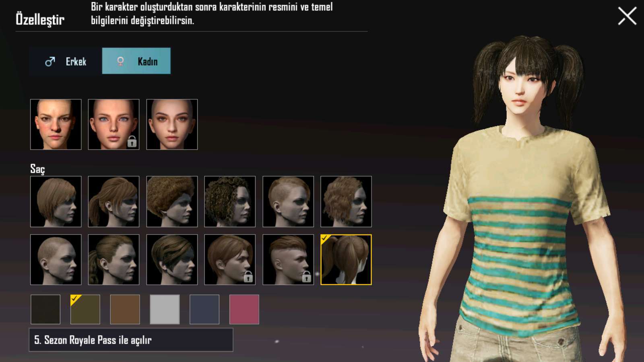Image resolution: width=644 pixels, height=362 pixels.
Task: Close the Özelleştir customization screen
Action: click(x=627, y=16)
